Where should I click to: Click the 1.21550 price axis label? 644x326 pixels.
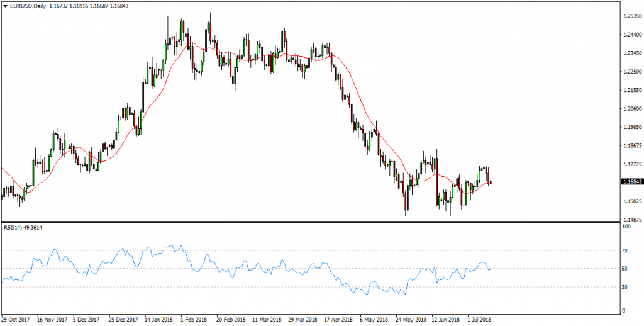click(632, 90)
